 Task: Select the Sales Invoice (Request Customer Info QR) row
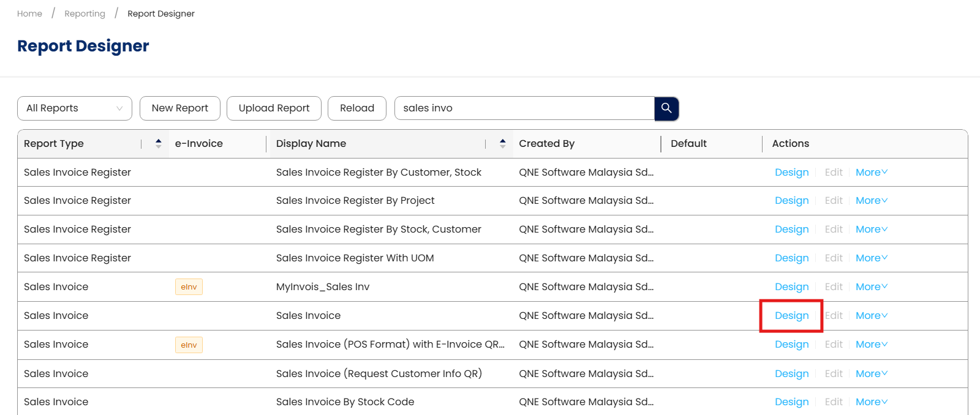point(379,373)
